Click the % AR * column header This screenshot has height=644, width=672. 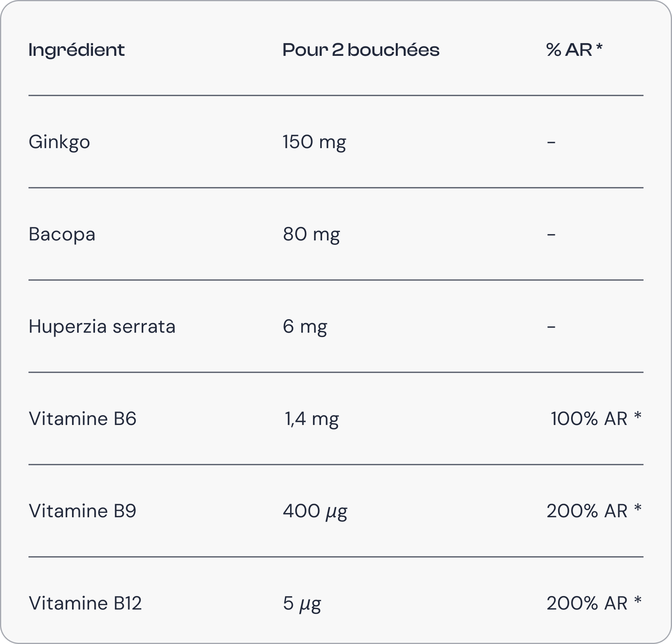[x=574, y=50]
